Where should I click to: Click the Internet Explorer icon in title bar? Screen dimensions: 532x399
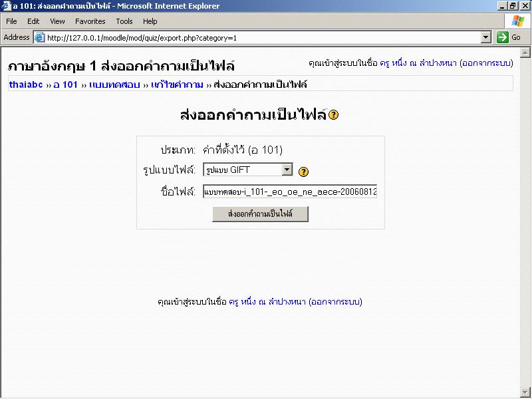(6, 6)
